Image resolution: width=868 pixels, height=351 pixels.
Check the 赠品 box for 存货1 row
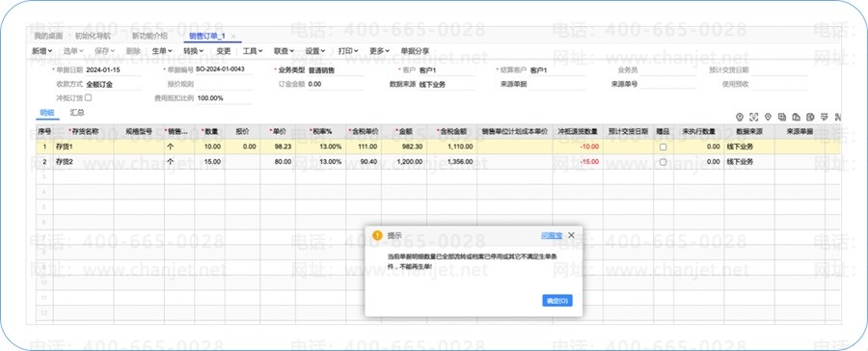pos(663,148)
